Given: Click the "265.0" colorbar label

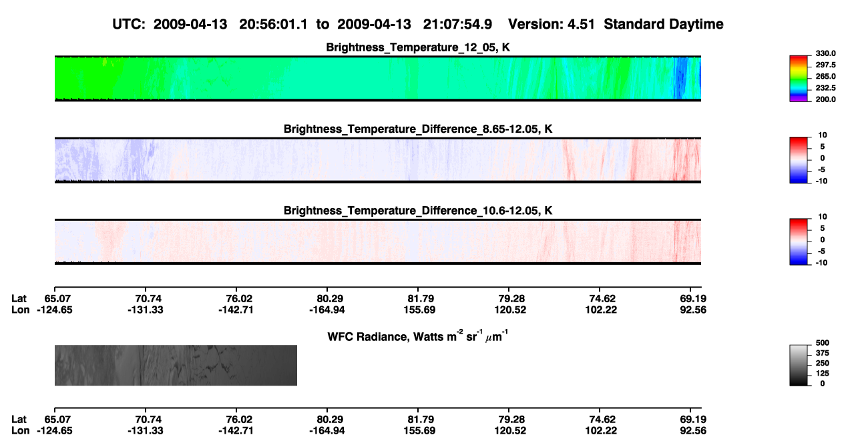Looking at the screenshot, I should coord(826,77).
